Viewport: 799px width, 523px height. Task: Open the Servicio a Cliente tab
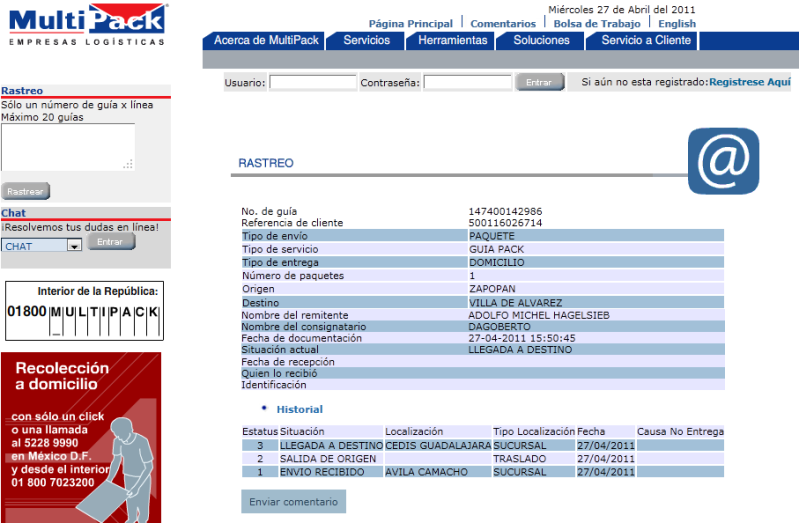pyautogui.click(x=644, y=40)
